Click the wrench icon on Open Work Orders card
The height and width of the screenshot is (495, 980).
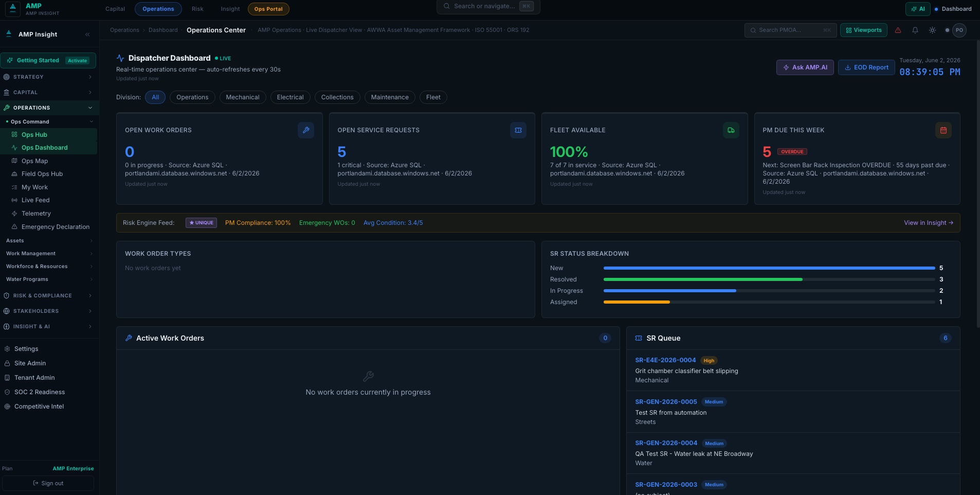point(306,130)
